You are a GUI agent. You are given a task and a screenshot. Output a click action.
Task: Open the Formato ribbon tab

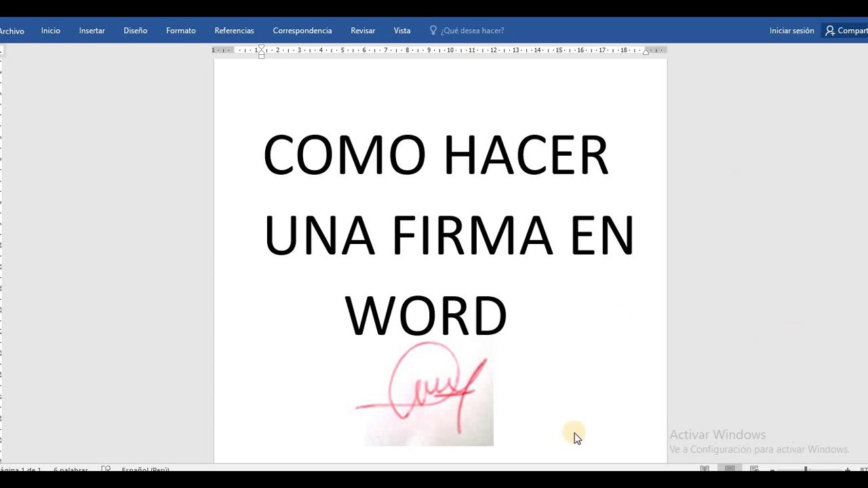click(x=180, y=30)
